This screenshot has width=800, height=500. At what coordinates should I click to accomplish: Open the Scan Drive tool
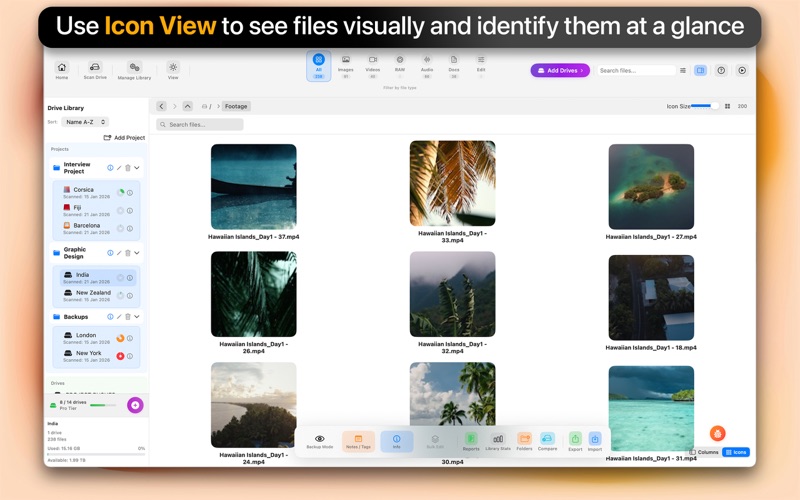(x=95, y=70)
